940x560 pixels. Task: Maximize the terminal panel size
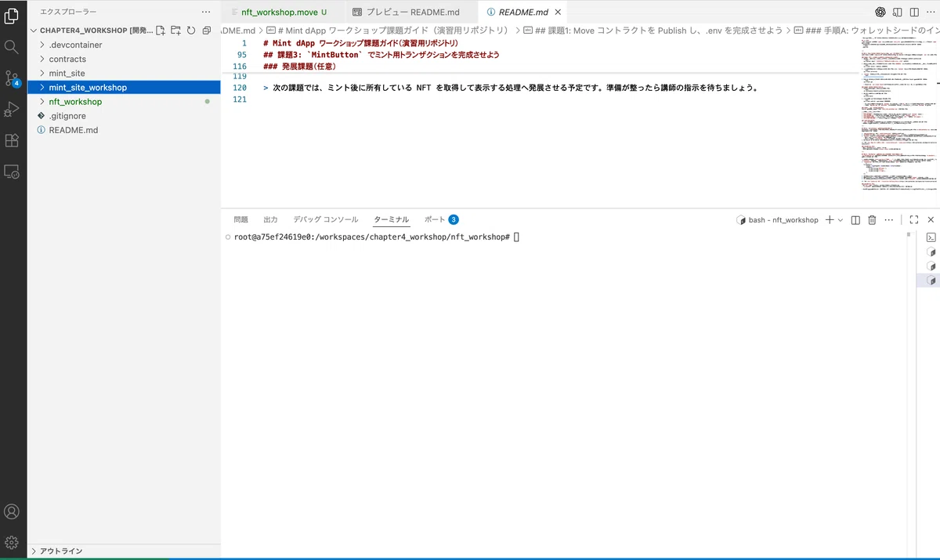pyautogui.click(x=914, y=220)
